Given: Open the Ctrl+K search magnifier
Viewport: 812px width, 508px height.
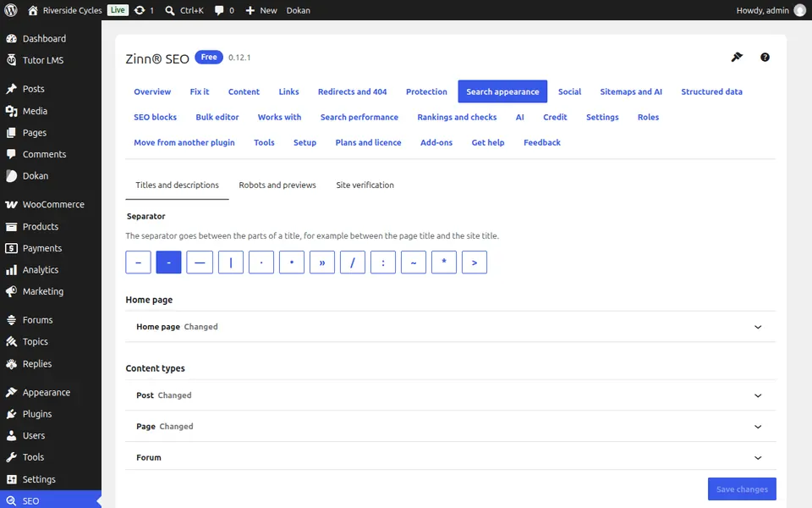Looking at the screenshot, I should [x=170, y=10].
